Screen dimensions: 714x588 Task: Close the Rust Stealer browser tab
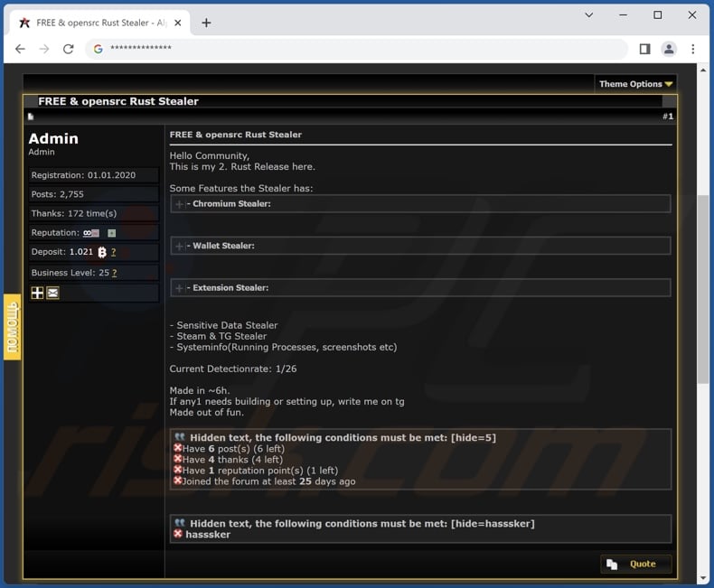coord(177,23)
